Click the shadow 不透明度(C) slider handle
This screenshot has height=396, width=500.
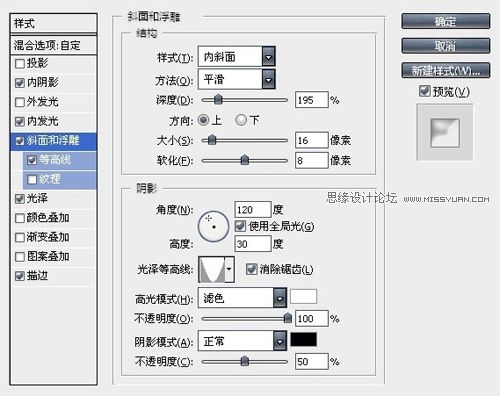(x=245, y=361)
